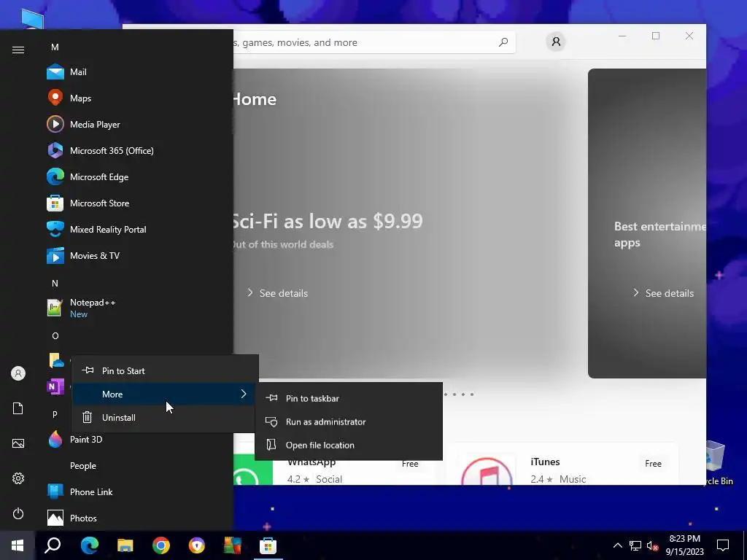Screen dimensions: 747x560
Task: Expand the Start menu hamburger
Action: click(x=18, y=50)
